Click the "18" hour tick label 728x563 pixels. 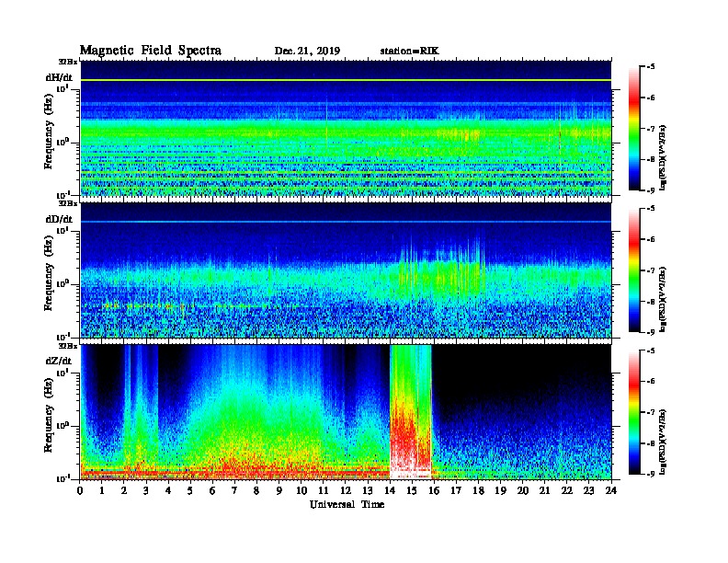click(x=478, y=490)
